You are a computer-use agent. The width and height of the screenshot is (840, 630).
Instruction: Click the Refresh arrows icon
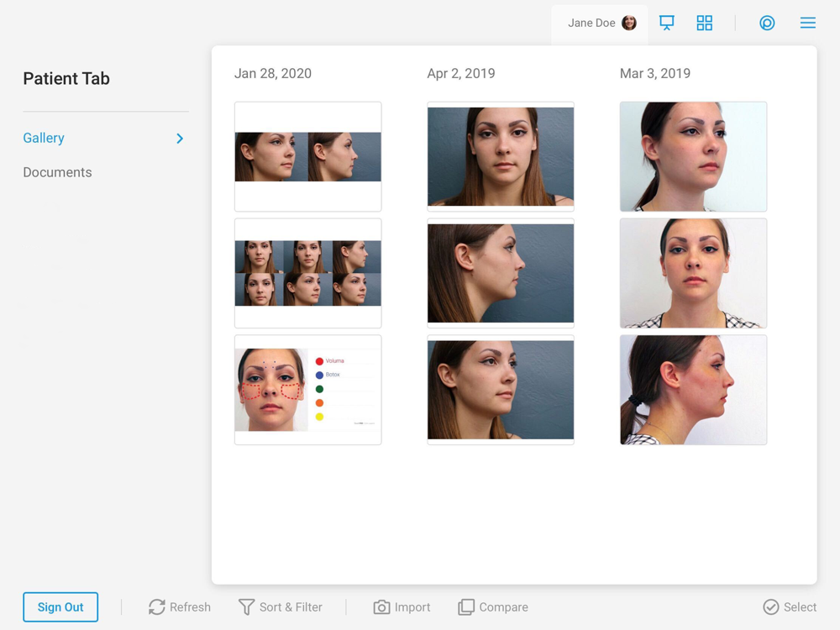point(156,607)
